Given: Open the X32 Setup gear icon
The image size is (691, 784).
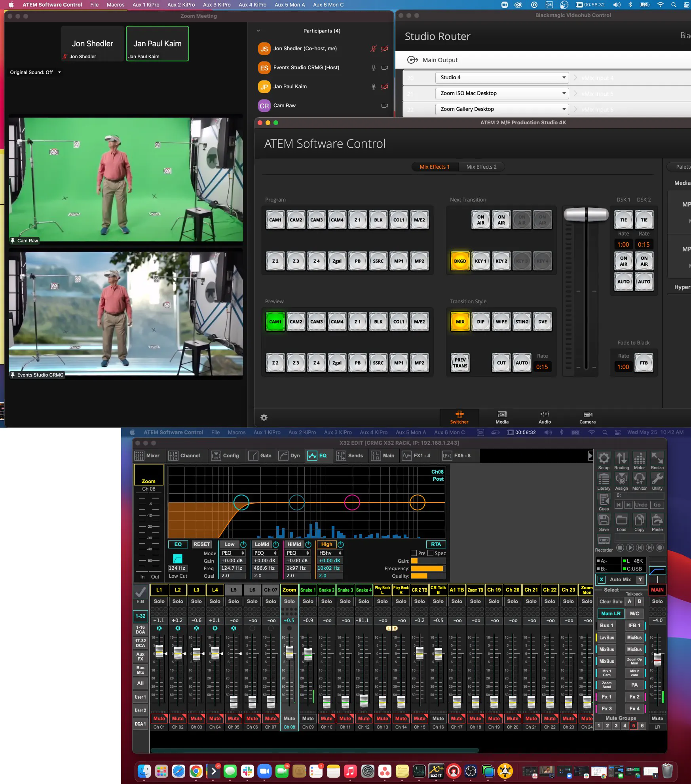Looking at the screenshot, I should click(x=604, y=459).
